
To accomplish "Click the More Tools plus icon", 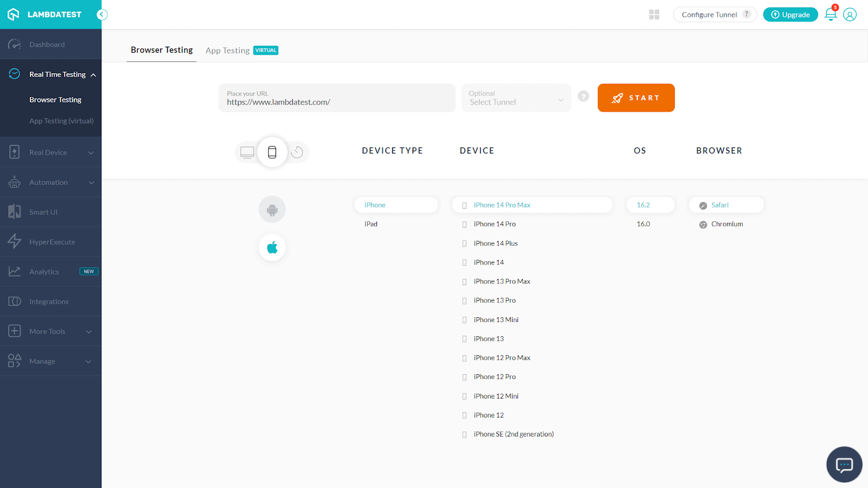I will point(15,331).
